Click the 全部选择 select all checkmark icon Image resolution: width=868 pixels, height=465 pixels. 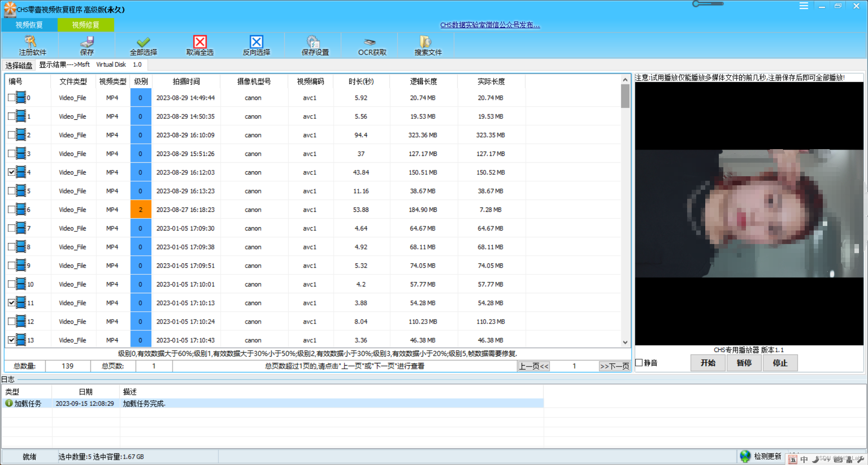143,42
